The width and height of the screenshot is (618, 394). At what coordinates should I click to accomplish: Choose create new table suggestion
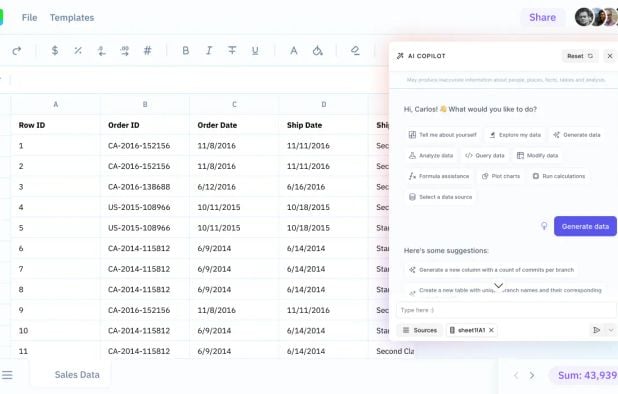(505, 290)
